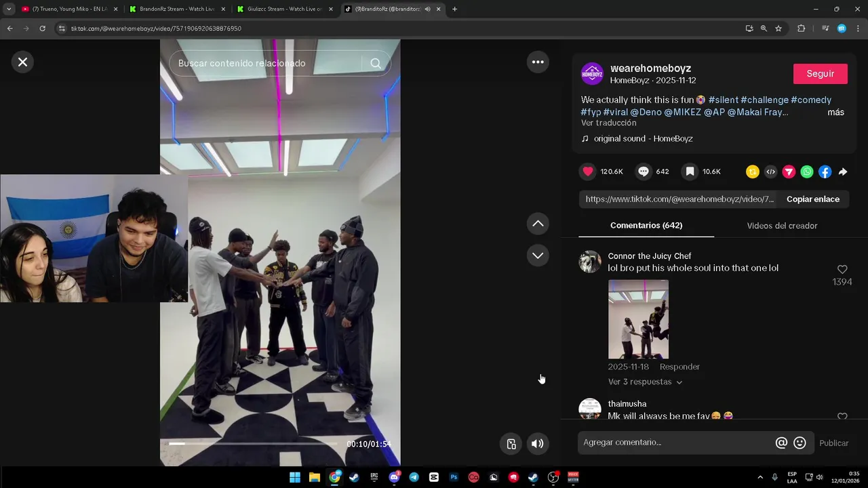
Task: Get the embed code icon
Action: coord(770,172)
